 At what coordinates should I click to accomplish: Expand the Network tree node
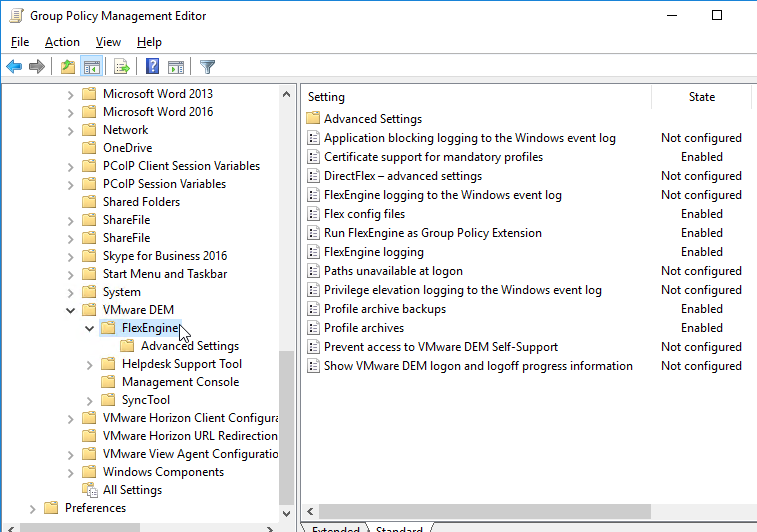[x=70, y=131]
